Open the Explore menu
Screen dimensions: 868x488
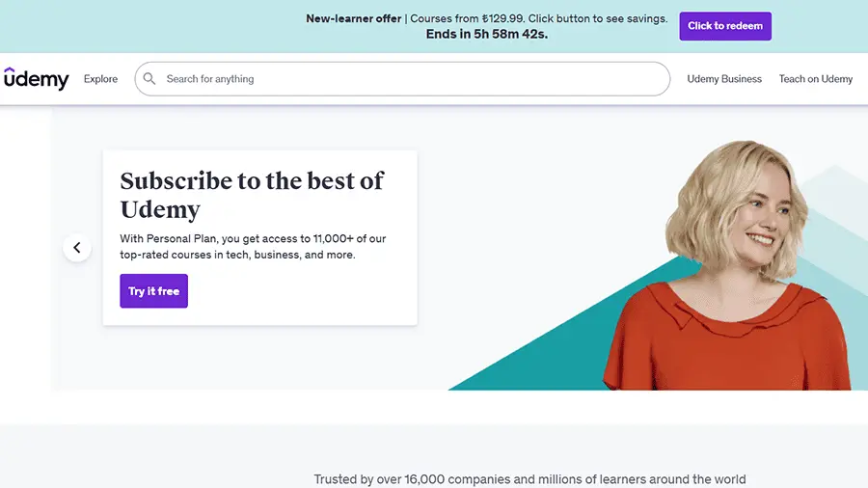[100, 79]
